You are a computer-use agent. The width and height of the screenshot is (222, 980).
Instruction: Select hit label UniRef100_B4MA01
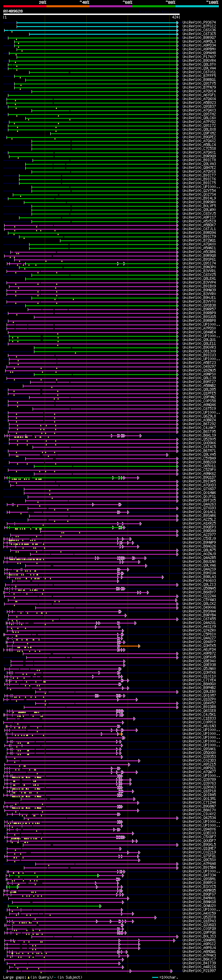(199, 898)
